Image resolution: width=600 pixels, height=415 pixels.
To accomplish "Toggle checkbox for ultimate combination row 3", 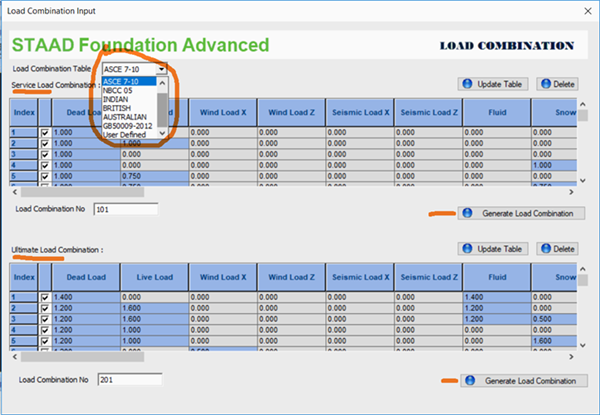I will coord(45,319).
